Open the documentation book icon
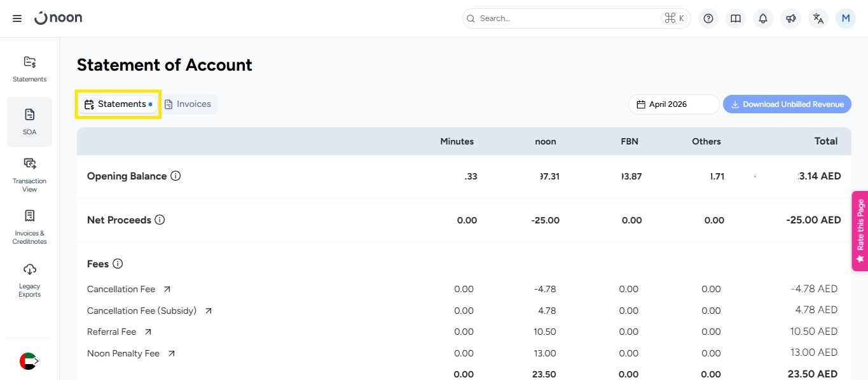Screen dimensions: 868x380 coord(736,18)
